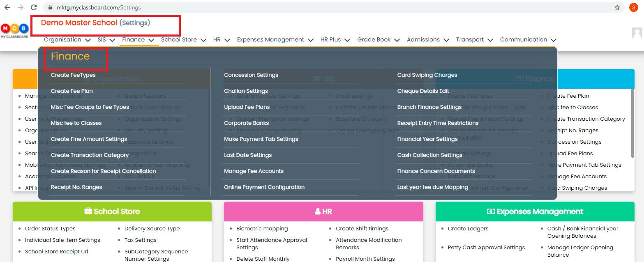
Task: Click the HR person icon
Action: click(x=318, y=211)
